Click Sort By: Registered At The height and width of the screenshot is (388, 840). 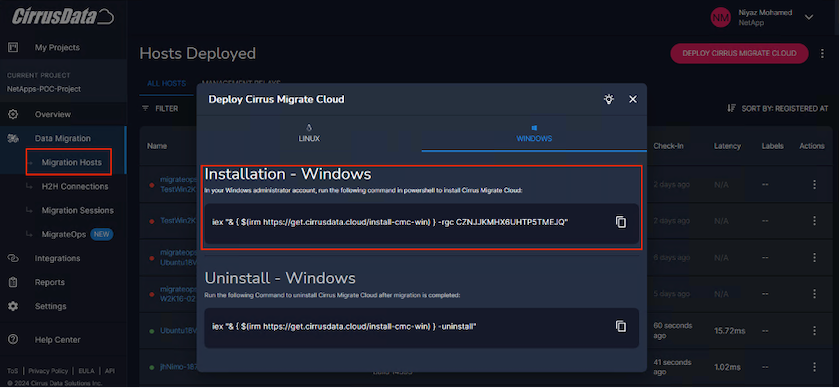785,108
